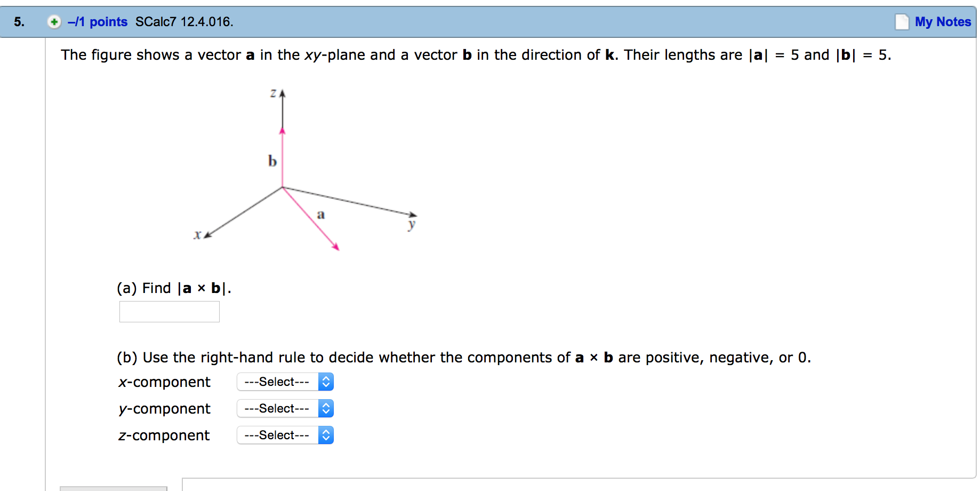Open the x-component Select dropdown
The image size is (980, 491).
coord(285,382)
